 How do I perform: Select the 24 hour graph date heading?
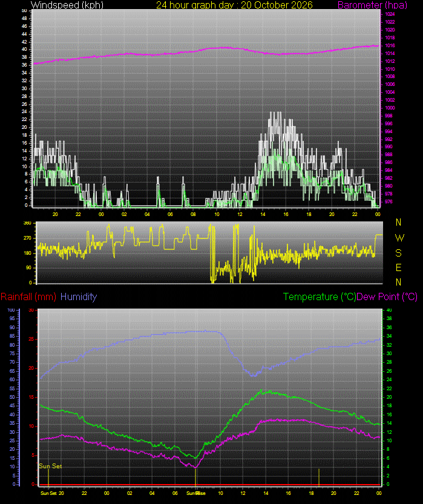coord(234,5)
